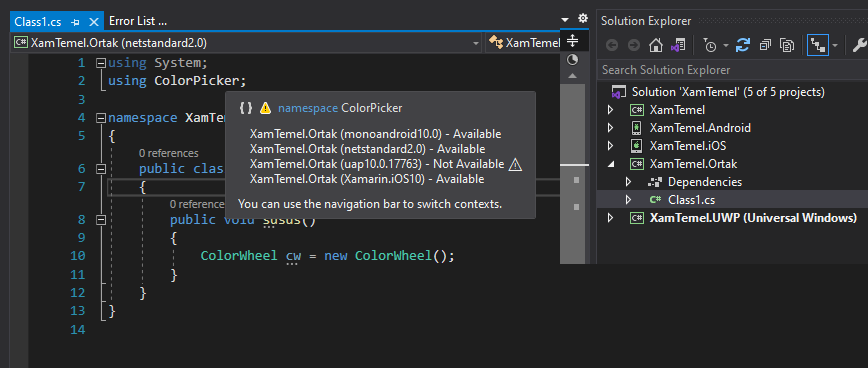Viewport: 868px width, 368px height.
Task: Click the editor split window handle
Action: click(x=573, y=41)
